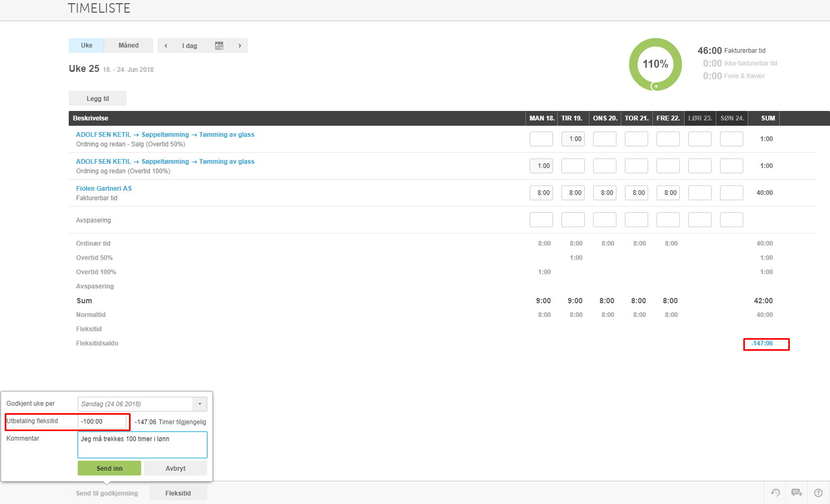Switch to Måned view tab
This screenshot has width=830, height=504.
[128, 45]
